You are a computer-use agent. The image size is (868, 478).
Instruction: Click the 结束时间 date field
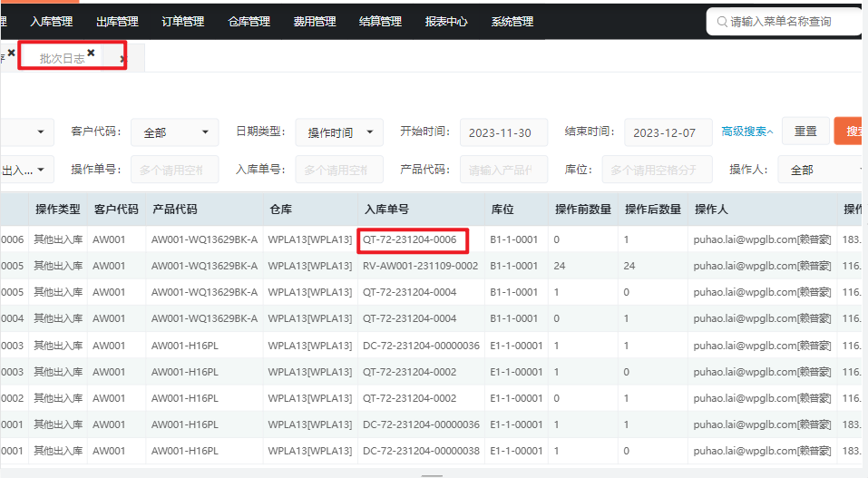click(668, 132)
